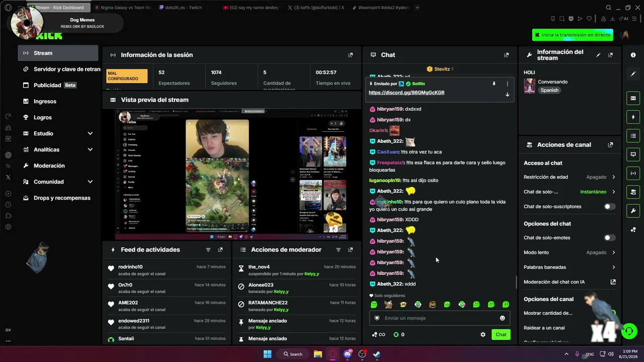Click the chat bubble icon in right rail
The image size is (644, 362).
click(633, 154)
